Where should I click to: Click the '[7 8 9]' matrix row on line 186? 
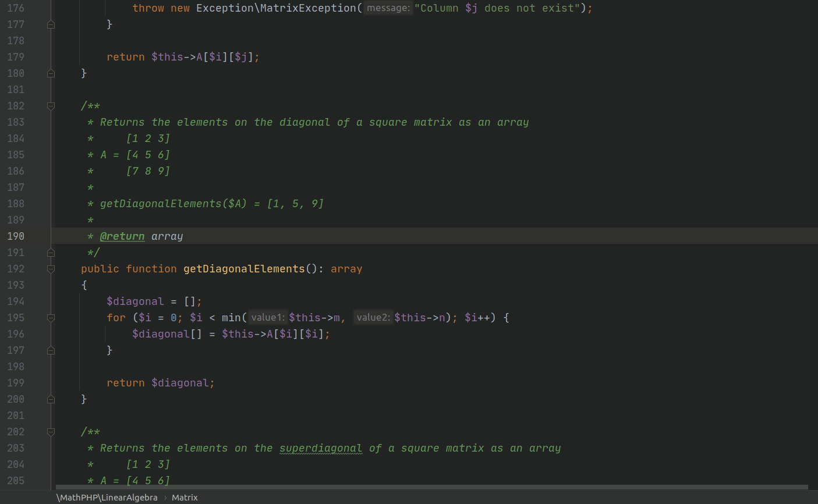click(x=148, y=171)
